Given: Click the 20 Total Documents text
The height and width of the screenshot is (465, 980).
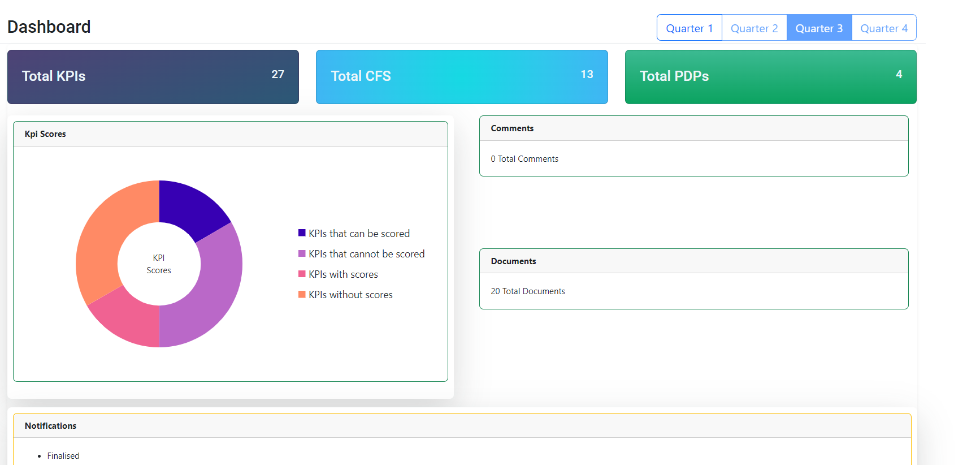Looking at the screenshot, I should 527,291.
